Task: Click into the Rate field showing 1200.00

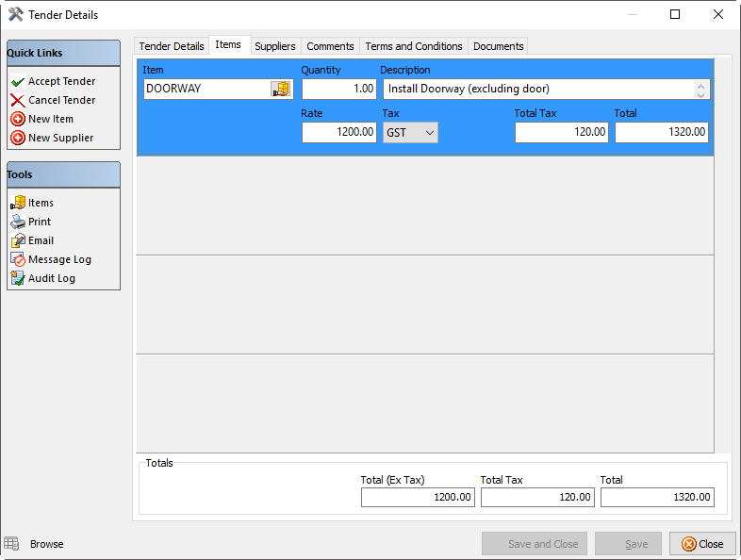Action: tap(338, 133)
